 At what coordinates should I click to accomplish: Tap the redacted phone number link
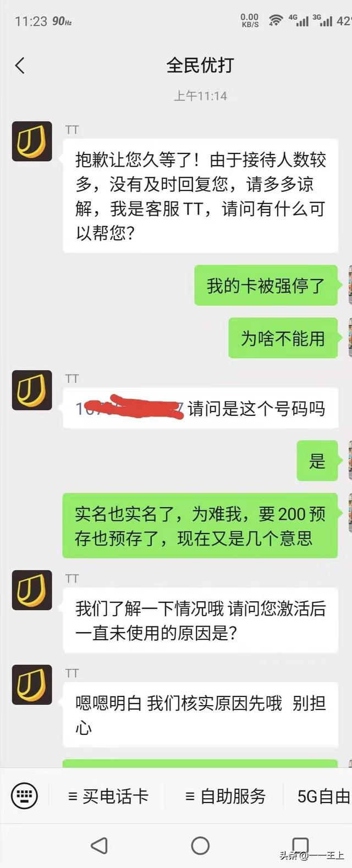[130, 408]
